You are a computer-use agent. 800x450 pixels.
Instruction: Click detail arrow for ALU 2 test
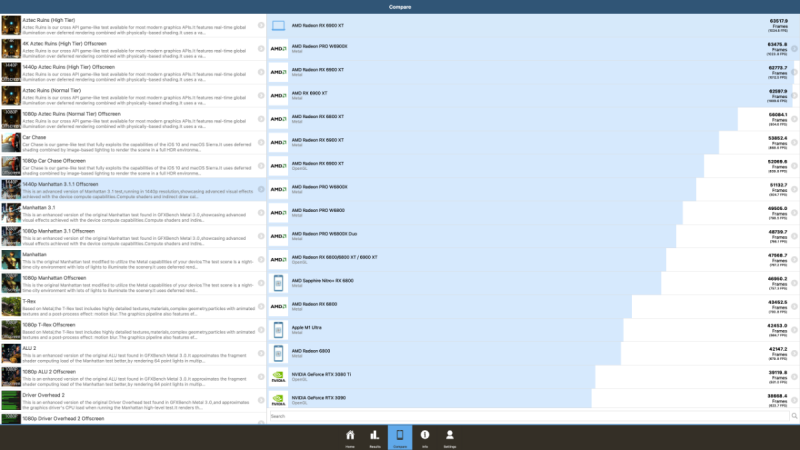(x=261, y=354)
